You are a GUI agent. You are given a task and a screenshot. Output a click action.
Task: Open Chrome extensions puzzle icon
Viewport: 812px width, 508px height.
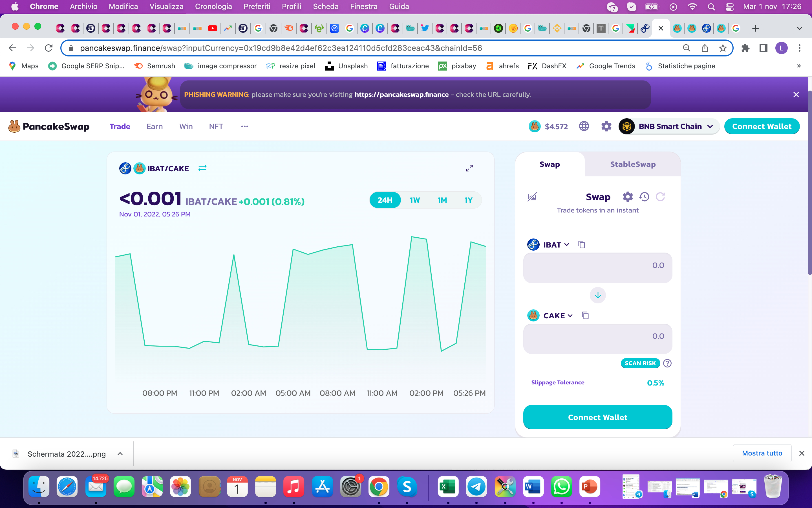[x=745, y=48]
